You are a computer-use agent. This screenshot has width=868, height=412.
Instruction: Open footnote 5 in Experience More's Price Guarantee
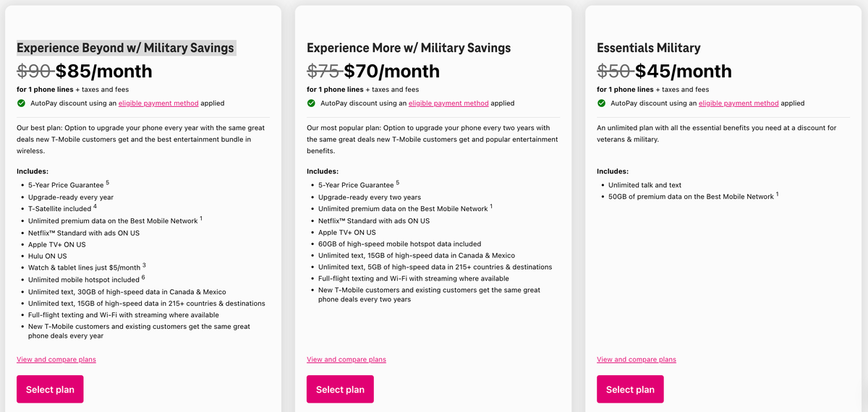397,183
